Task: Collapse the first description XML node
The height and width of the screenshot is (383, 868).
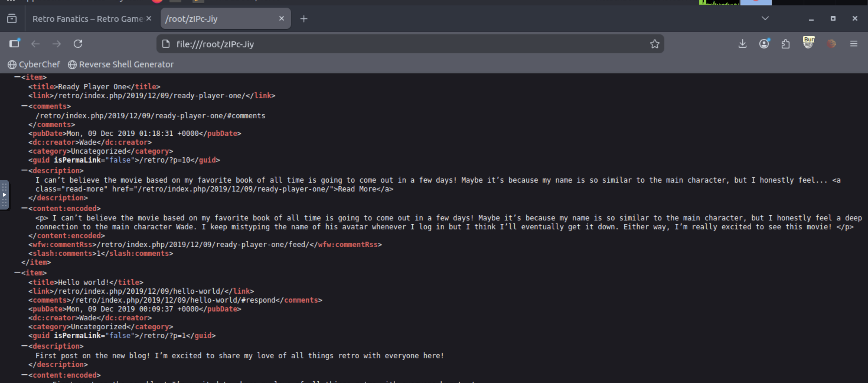Action: click(x=24, y=171)
